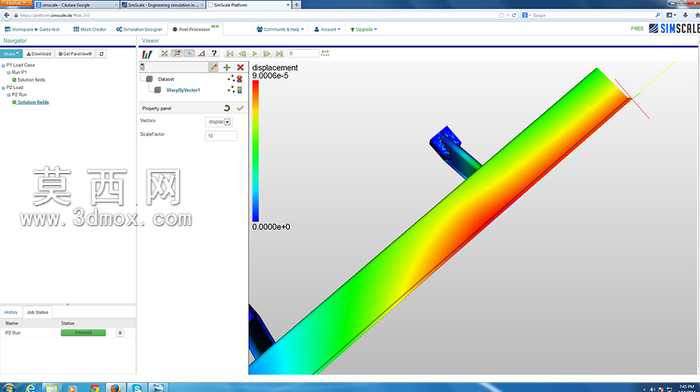Collapse the P2 Run tree node

pyautogui.click(x=8, y=95)
